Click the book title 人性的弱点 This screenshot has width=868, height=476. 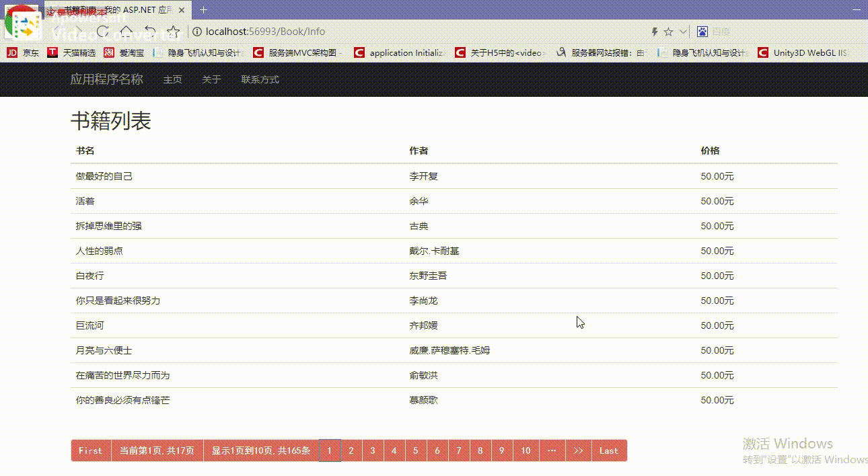pyautogui.click(x=100, y=251)
